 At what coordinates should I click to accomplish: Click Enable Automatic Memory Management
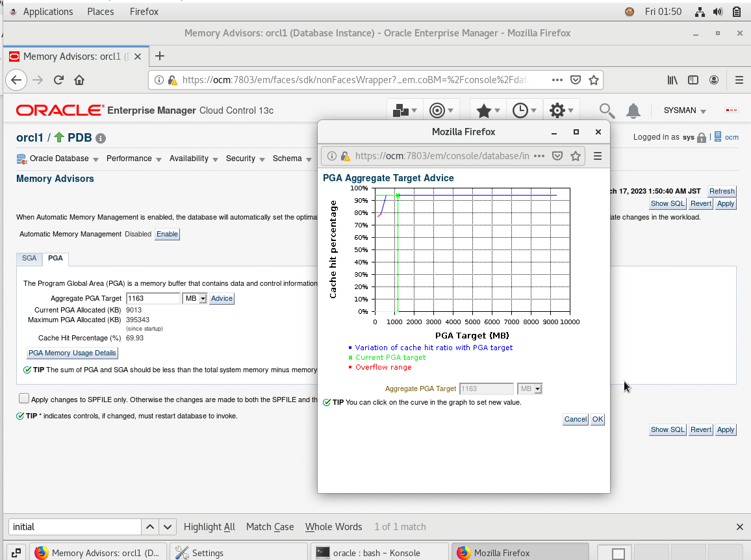(167, 235)
